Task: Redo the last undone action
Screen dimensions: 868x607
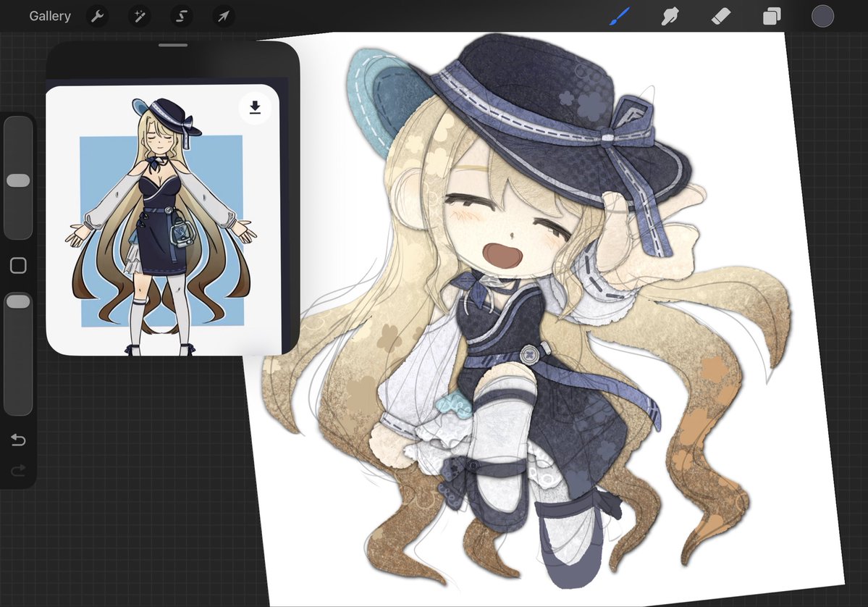Action: tap(18, 471)
